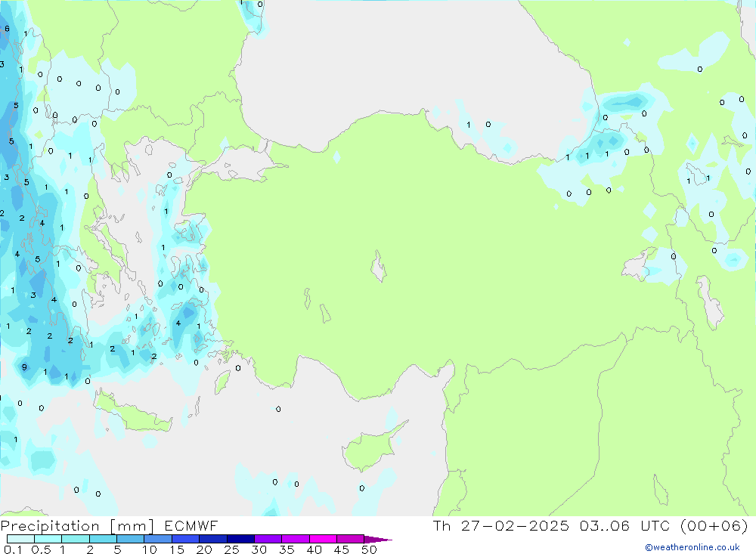The image size is (756, 554).
Task: Select the 45–50 mm legend swatch
Action: (x=351, y=539)
